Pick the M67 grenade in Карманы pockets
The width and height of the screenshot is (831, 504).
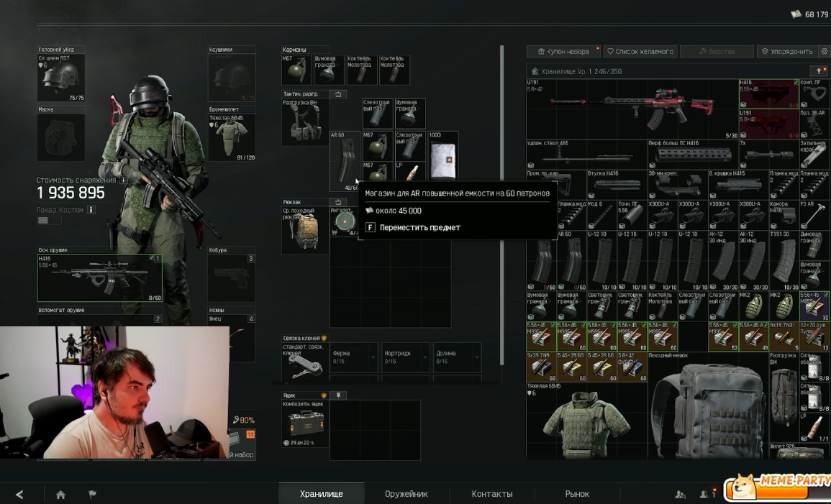tap(296, 70)
